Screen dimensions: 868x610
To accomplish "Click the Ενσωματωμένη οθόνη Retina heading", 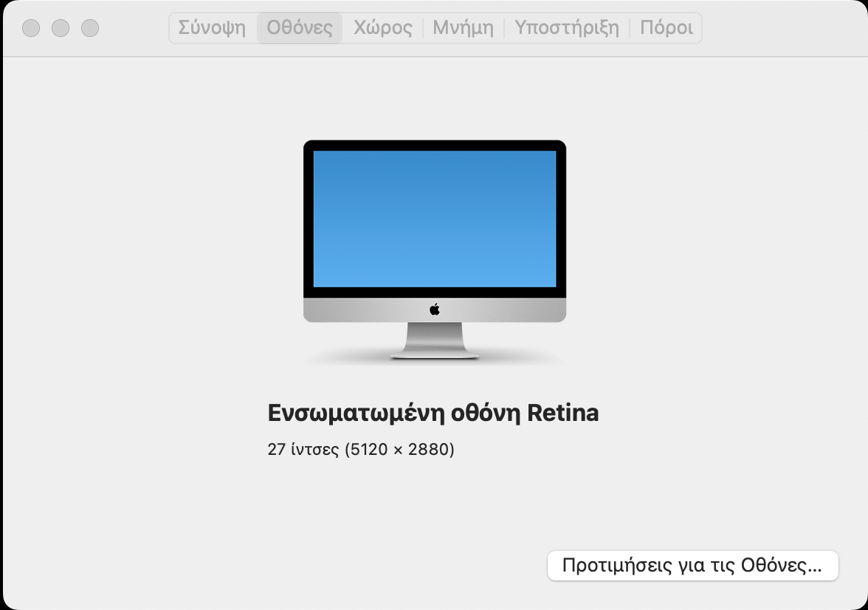I will [x=433, y=414].
